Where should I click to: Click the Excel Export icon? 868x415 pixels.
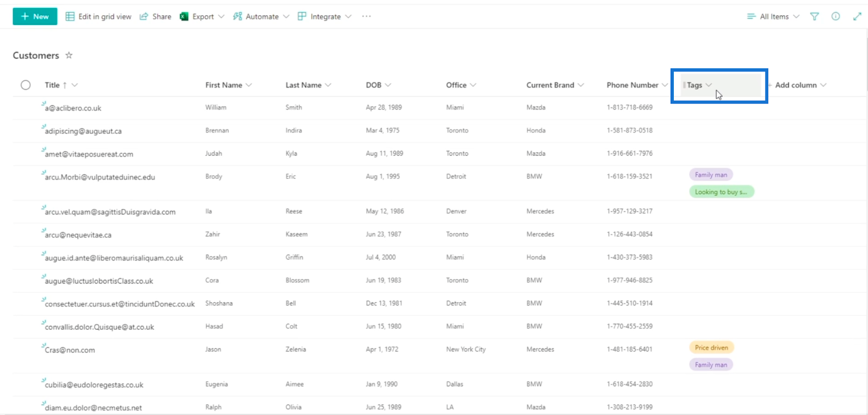(x=184, y=16)
